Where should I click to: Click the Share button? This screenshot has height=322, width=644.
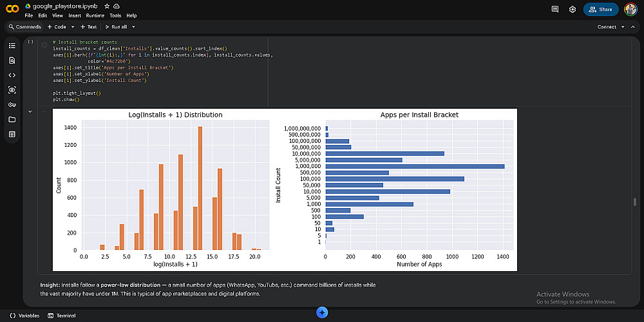click(x=600, y=10)
